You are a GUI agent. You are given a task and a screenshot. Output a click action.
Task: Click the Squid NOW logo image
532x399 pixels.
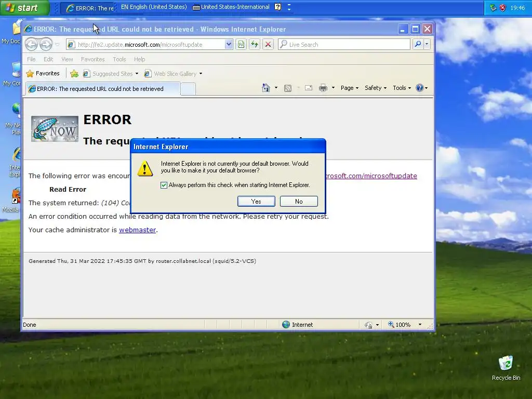pyautogui.click(x=55, y=129)
